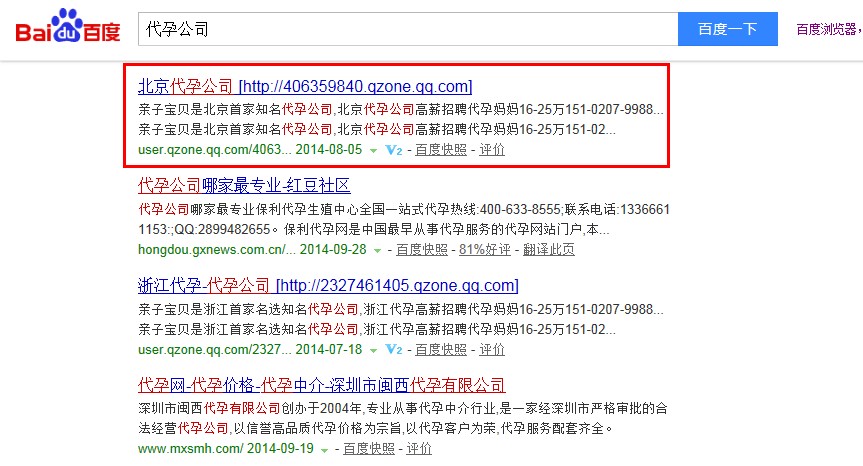Open the 代孕公司哪家最专业-红豆社区 result
This screenshot has height=466, width=863.
[244, 186]
